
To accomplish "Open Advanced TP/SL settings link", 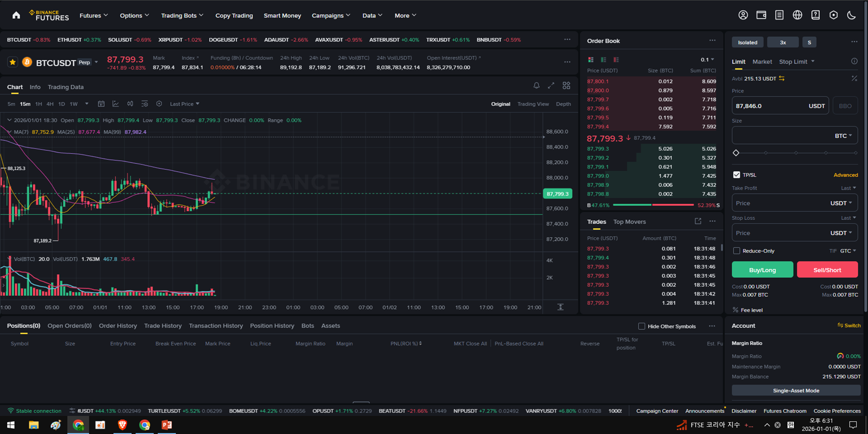I will tap(845, 175).
